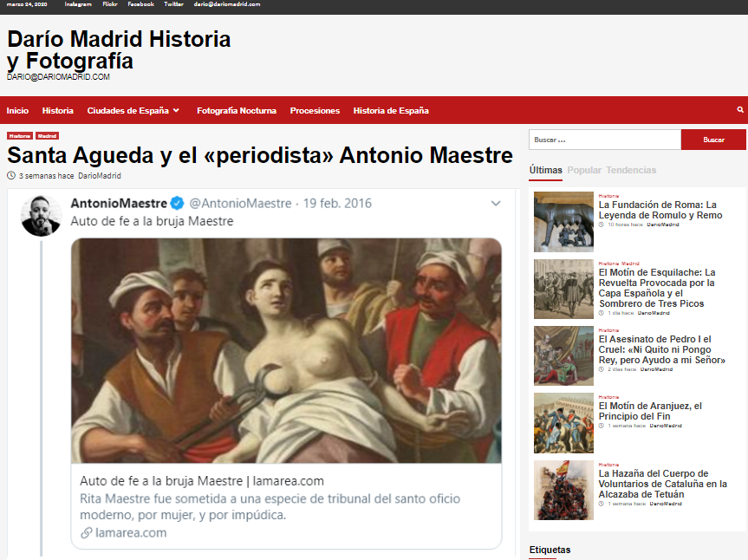Click DarioMadrid author link under article title
The height and width of the screenshot is (560, 748).
(100, 175)
